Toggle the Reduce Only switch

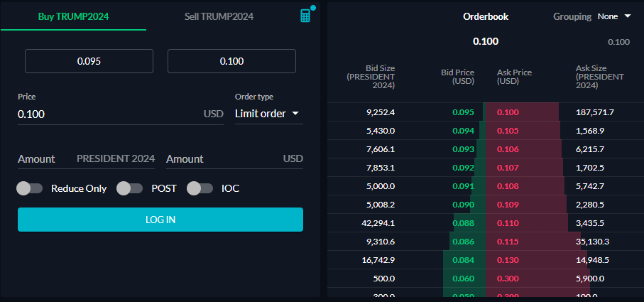point(30,188)
